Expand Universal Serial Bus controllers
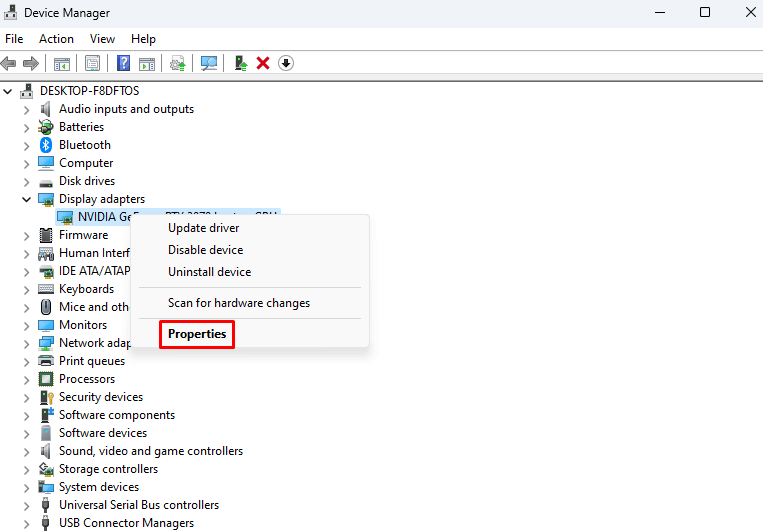 [x=26, y=506]
